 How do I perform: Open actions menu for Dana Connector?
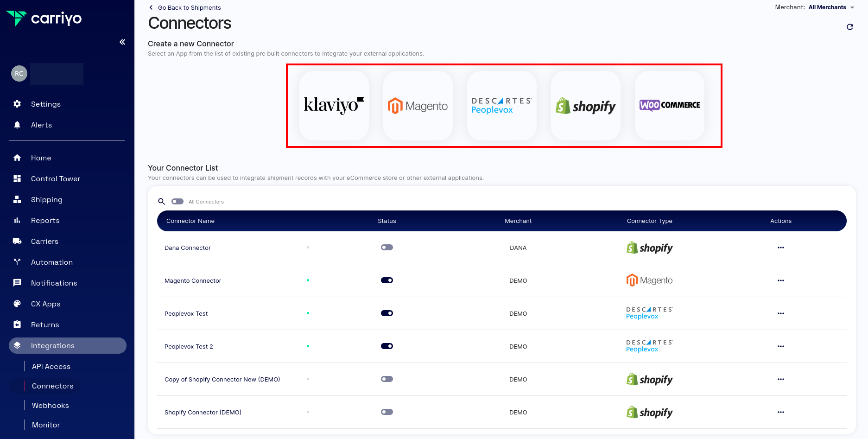(x=781, y=248)
